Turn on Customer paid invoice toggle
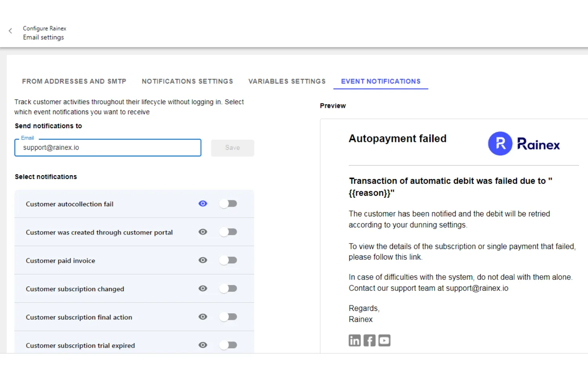Screen dimensions: 588x392 coord(228,260)
